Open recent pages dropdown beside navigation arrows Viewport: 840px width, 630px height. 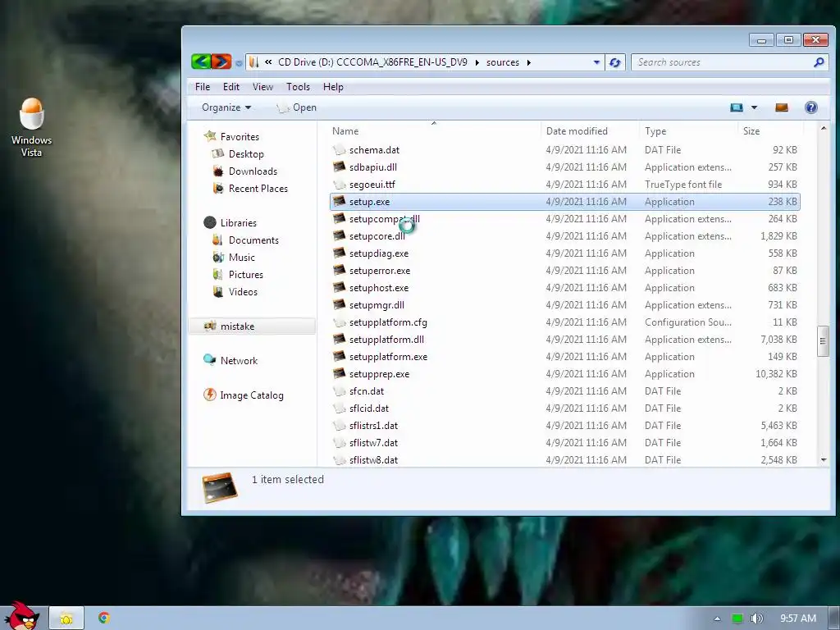pos(239,63)
